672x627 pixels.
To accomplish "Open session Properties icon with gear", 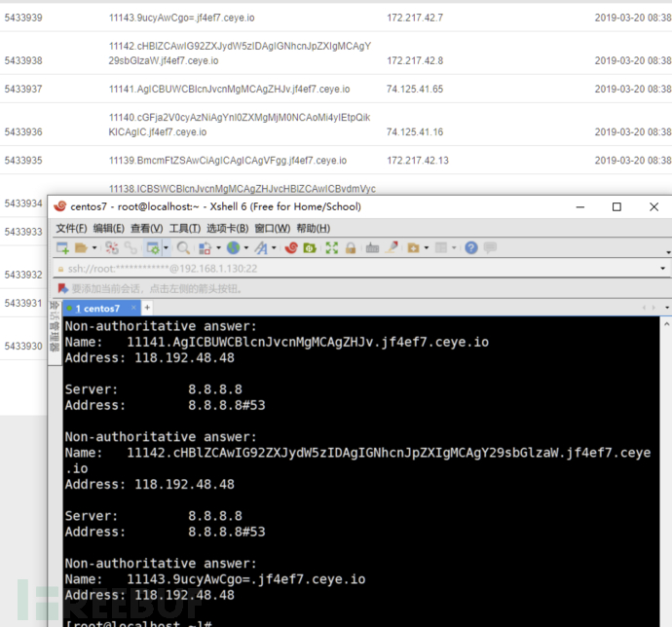I will click(x=153, y=247).
